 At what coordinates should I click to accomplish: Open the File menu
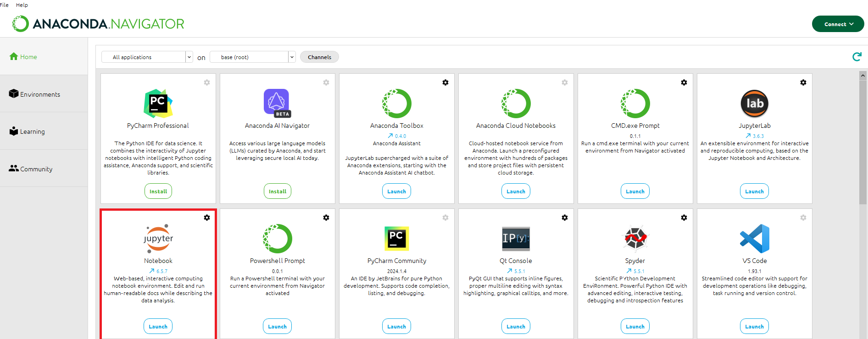click(4, 5)
